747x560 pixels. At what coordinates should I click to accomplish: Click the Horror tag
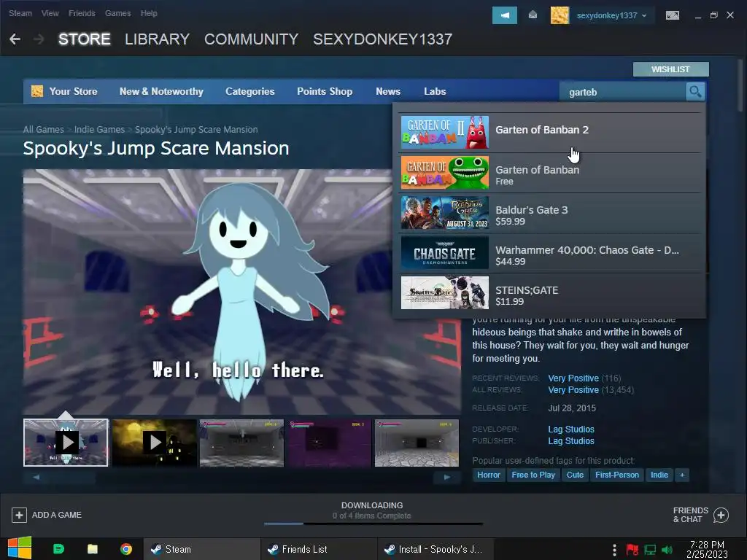(489, 475)
